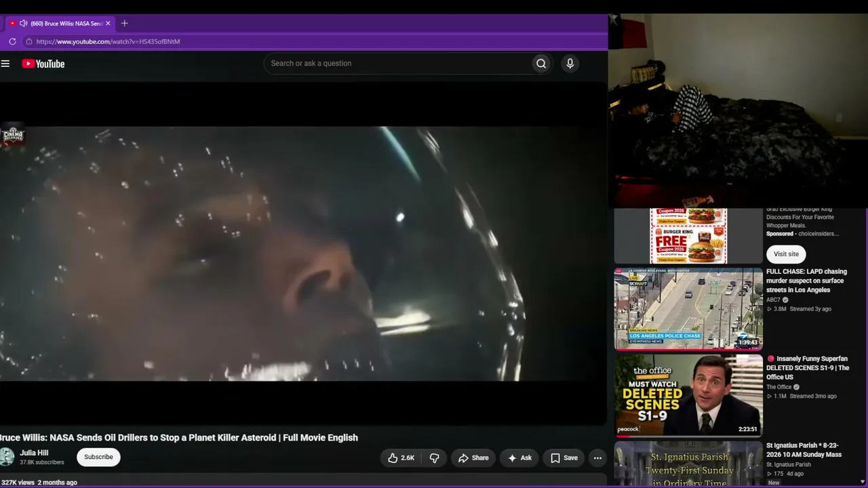868x488 pixels.
Task: Click the magnifier search button
Action: click(x=541, y=64)
